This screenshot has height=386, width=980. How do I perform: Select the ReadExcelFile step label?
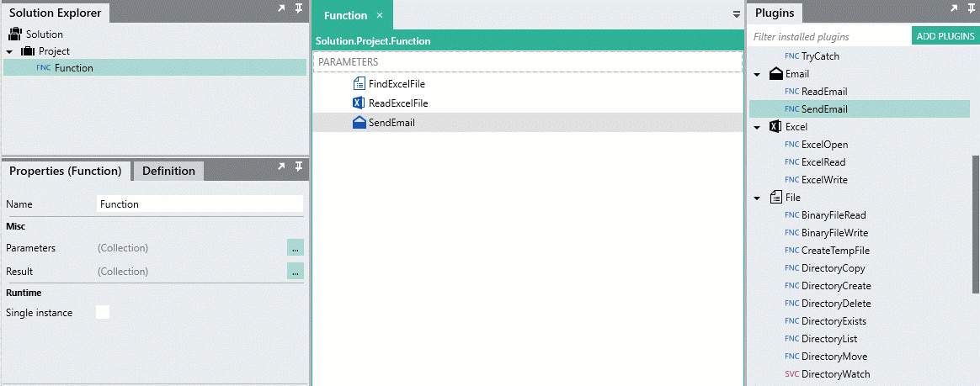click(x=398, y=103)
